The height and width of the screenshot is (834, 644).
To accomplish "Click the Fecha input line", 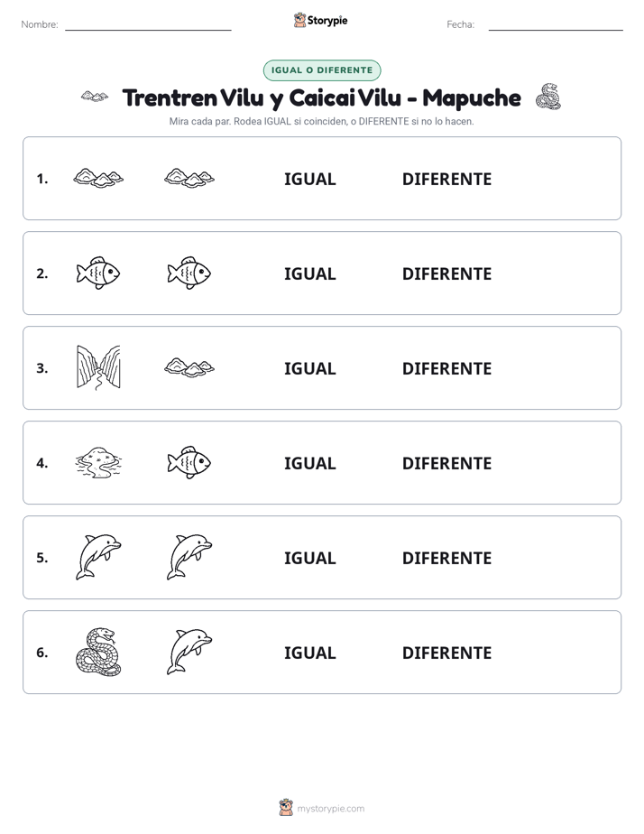I will click(556, 24).
